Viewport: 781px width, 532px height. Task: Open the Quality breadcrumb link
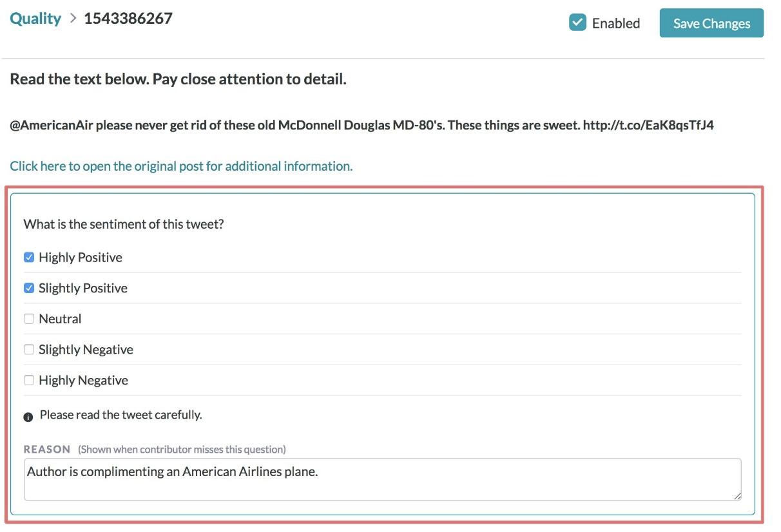pyautogui.click(x=35, y=18)
